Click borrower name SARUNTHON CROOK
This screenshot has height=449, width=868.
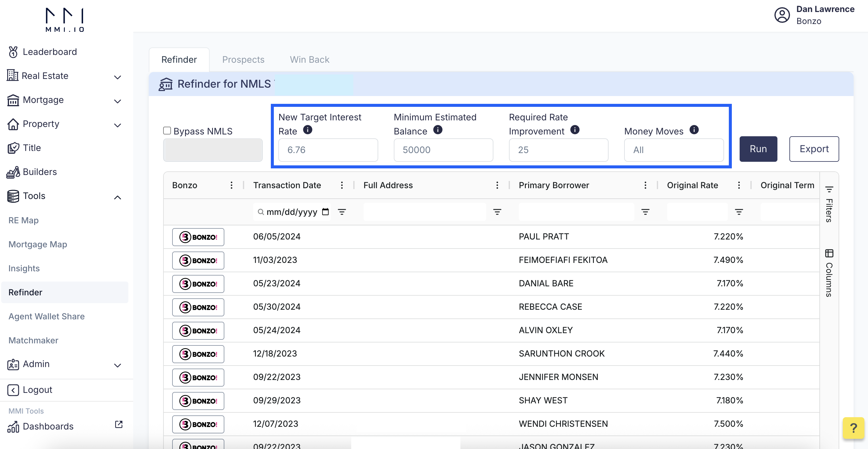click(x=562, y=354)
